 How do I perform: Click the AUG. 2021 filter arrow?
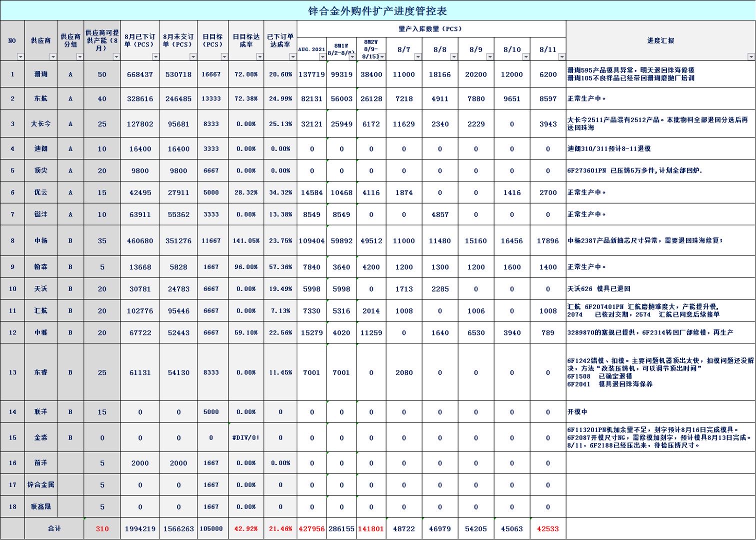[x=322, y=57]
